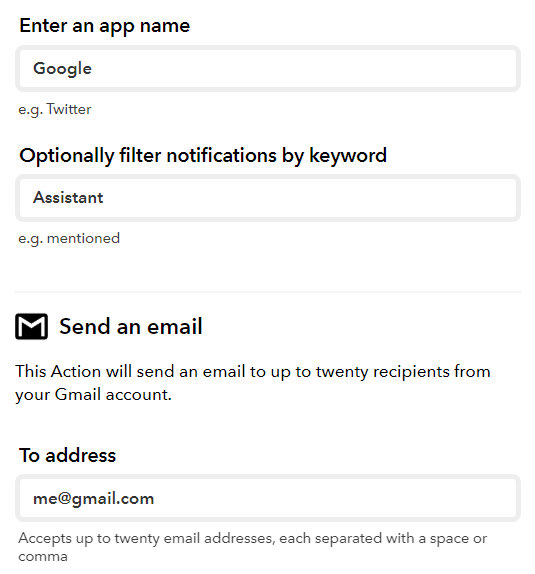Focus the To address input field
Viewport: 535px width, 574px height.
coord(268,498)
